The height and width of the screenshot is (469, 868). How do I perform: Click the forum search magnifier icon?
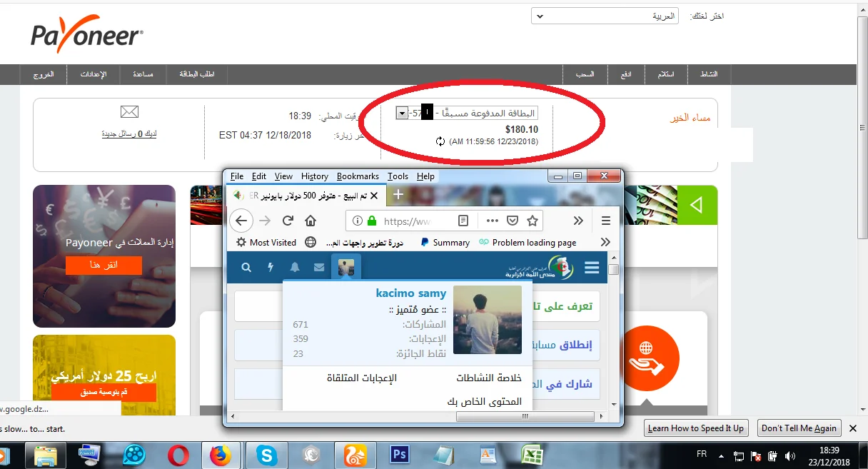coord(246,268)
